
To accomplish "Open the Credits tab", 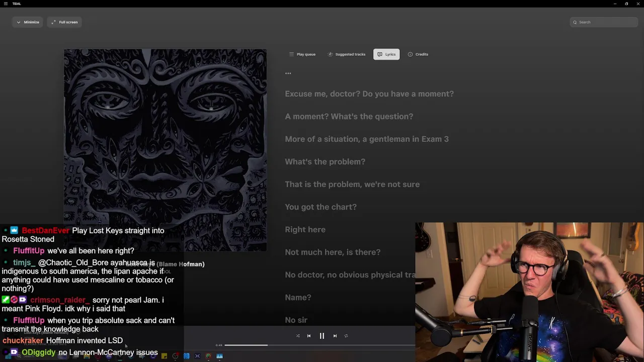I will [x=418, y=54].
